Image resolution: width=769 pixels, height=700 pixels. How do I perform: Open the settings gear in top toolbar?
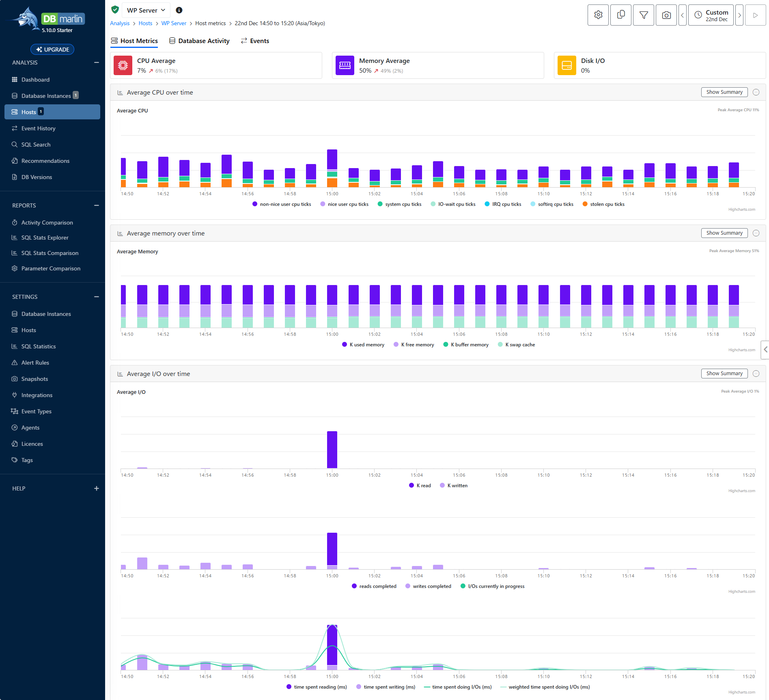point(598,15)
